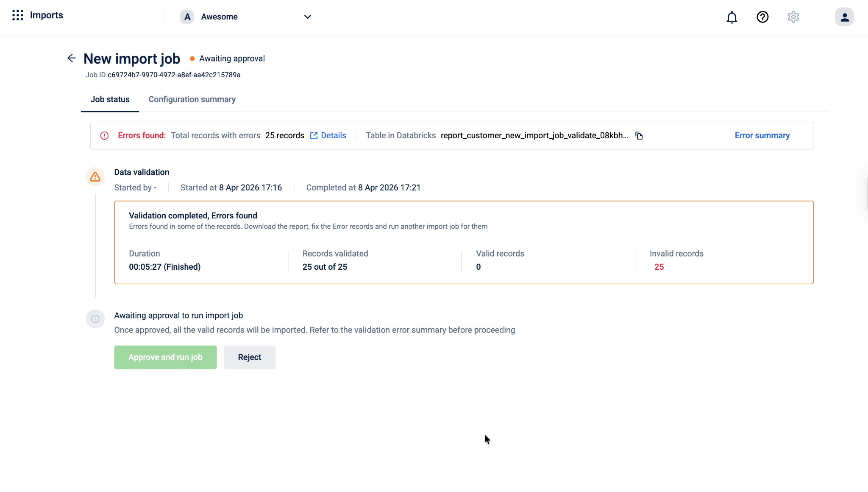The width and height of the screenshot is (868, 492).
Task: Copy the Databricks table name
Action: 639,136
